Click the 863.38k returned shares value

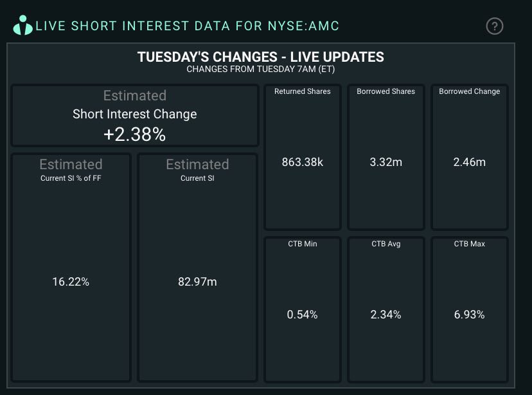click(x=303, y=162)
